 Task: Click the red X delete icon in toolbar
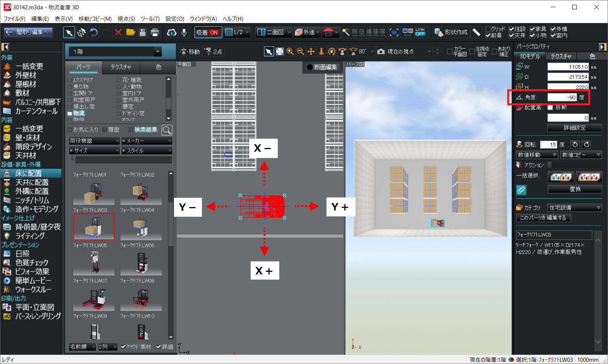[118, 33]
